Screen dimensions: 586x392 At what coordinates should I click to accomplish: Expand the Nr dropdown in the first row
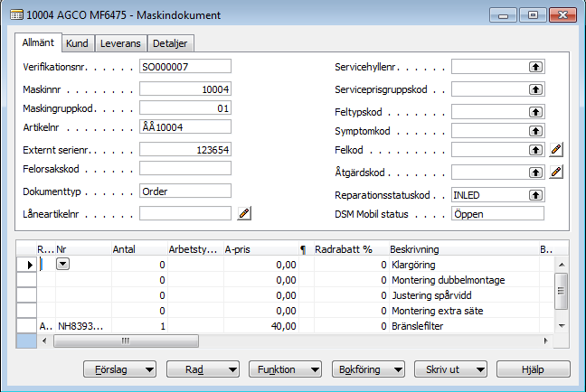click(x=62, y=265)
